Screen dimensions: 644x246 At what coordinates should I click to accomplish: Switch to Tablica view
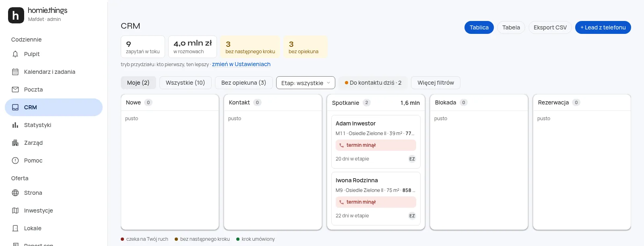[x=479, y=27]
